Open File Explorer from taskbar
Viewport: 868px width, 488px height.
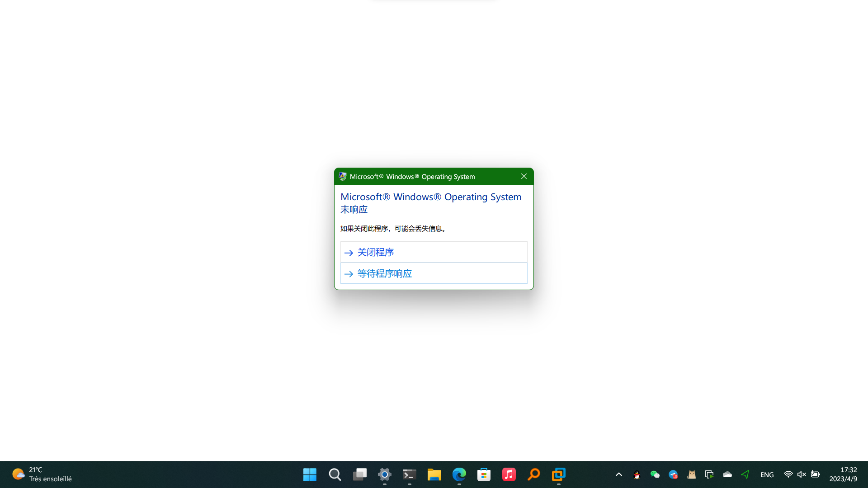coord(434,474)
